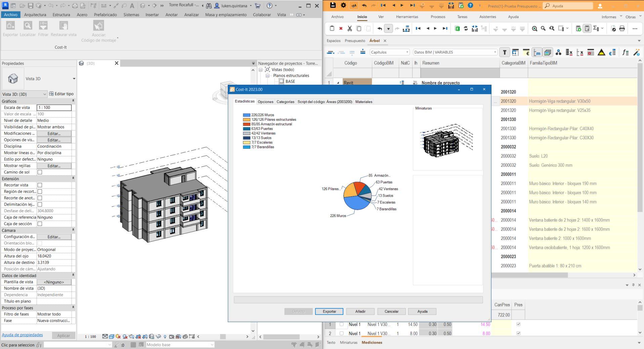Open the Capítulos dropdown in Presto
644x349 pixels.
(x=389, y=52)
